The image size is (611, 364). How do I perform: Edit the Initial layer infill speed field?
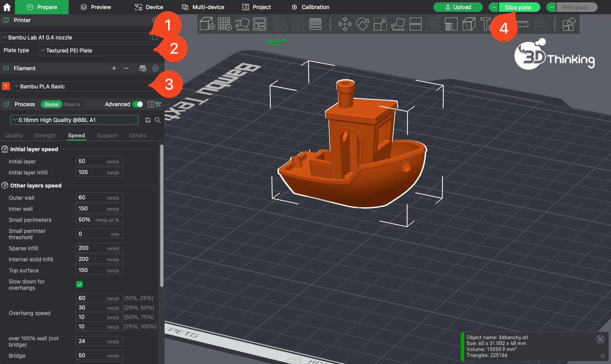click(x=99, y=172)
